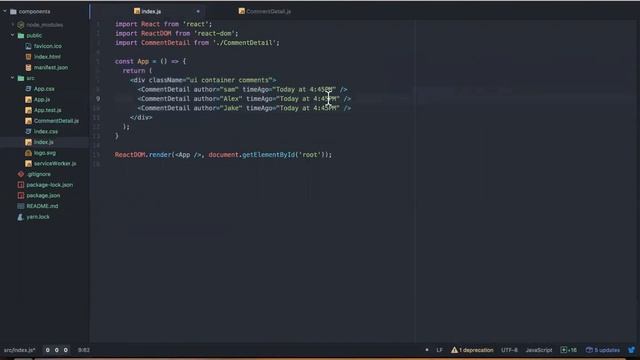Open App.js in the tree
Screen dimensions: 640x360
point(42,100)
